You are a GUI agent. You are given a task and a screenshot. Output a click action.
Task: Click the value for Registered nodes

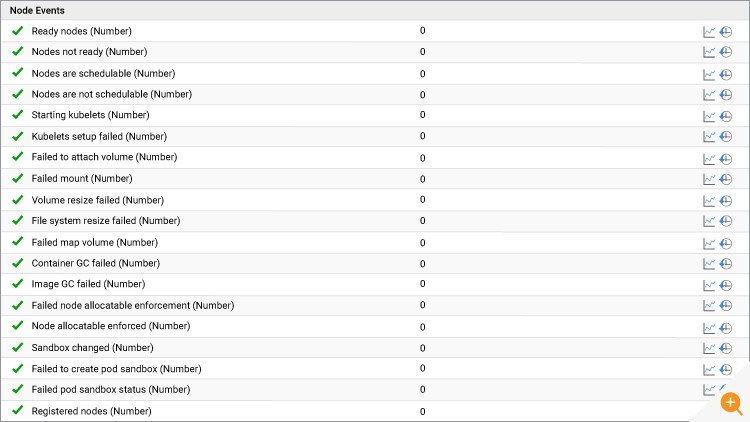point(422,411)
